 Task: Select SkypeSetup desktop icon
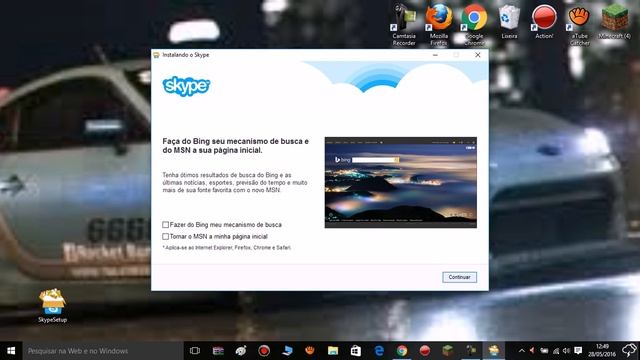tap(52, 306)
